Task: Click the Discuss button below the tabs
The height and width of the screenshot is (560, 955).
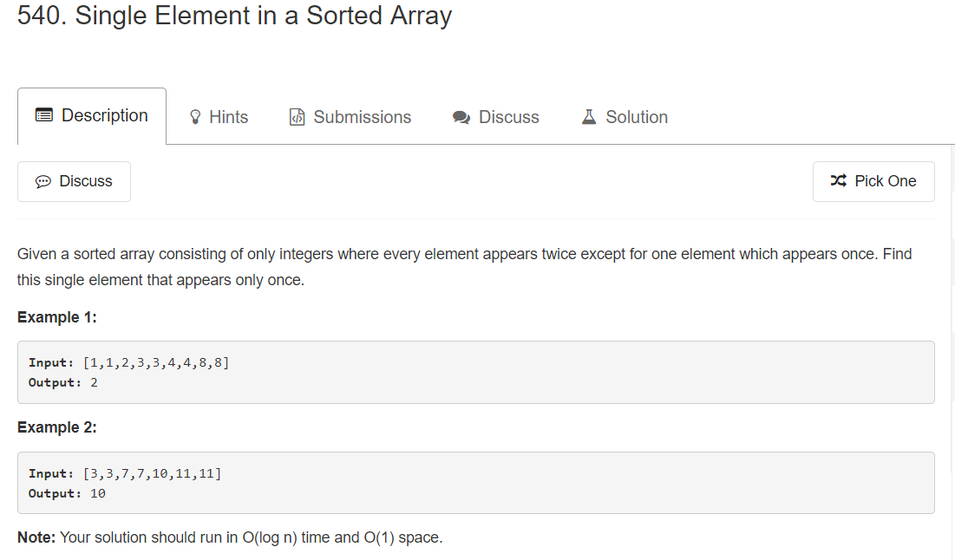Action: (x=74, y=181)
